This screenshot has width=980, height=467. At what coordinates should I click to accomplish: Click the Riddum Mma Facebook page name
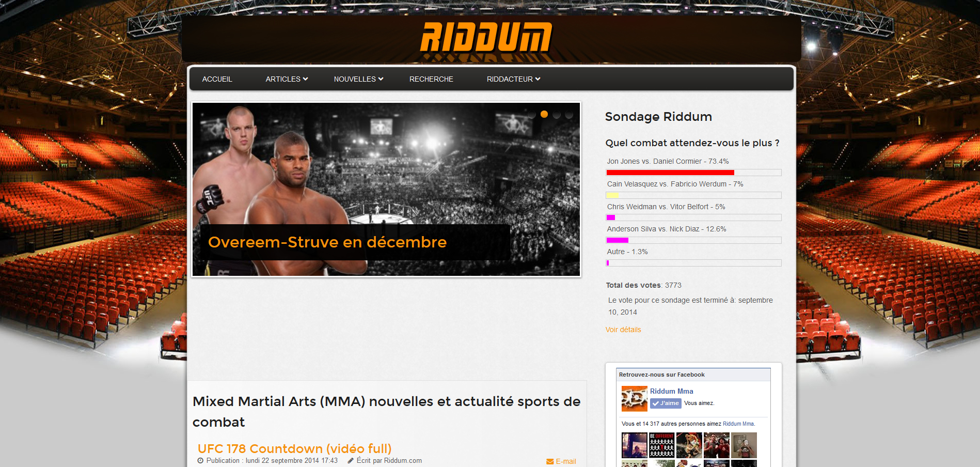click(x=671, y=391)
